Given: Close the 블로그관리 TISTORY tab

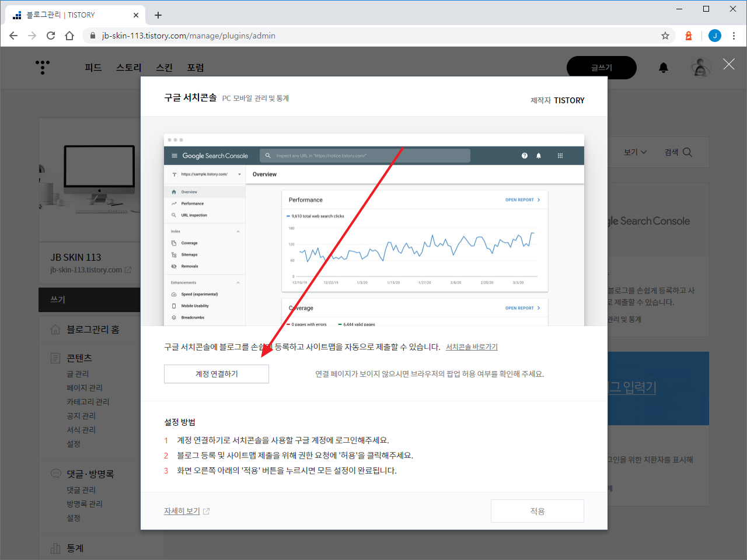Looking at the screenshot, I should (x=136, y=15).
